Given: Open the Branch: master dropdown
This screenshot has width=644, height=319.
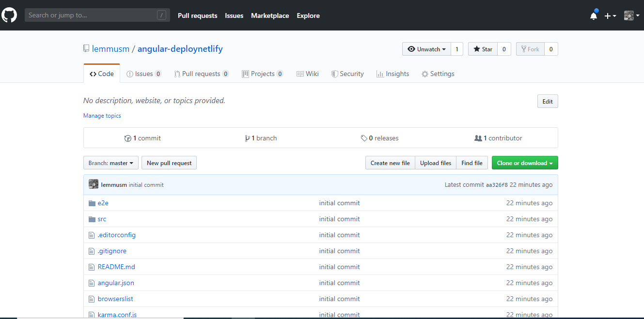Looking at the screenshot, I should 111,163.
